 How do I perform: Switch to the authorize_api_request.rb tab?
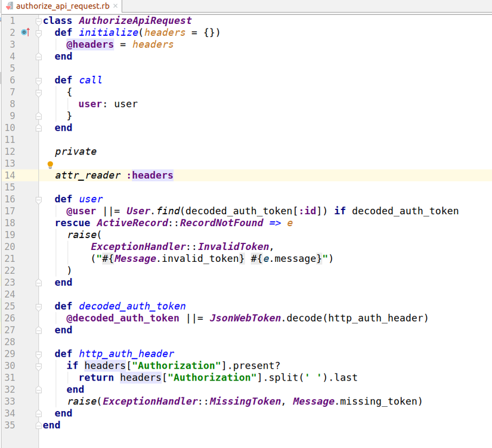63,6
